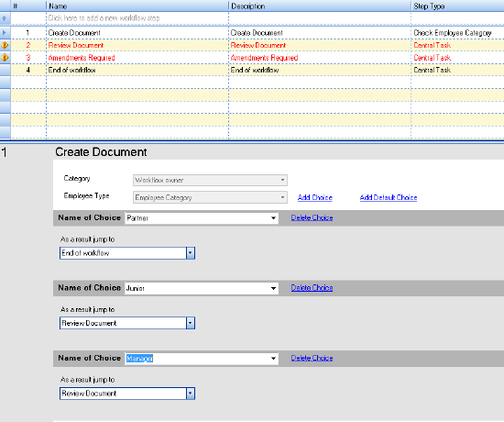Click the Add Choice link

(x=315, y=197)
